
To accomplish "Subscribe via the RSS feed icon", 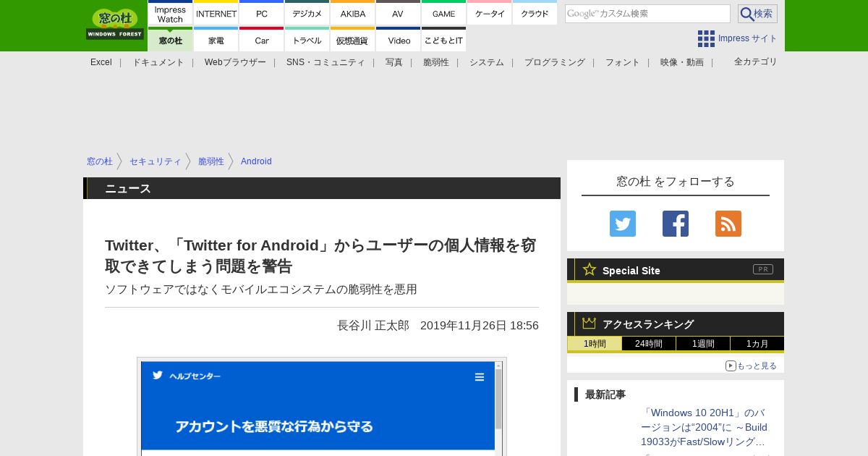I will [x=728, y=224].
